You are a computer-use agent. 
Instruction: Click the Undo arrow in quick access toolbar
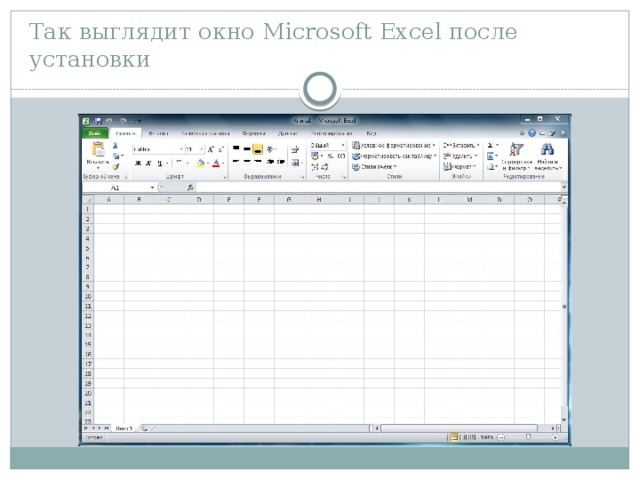point(109,121)
